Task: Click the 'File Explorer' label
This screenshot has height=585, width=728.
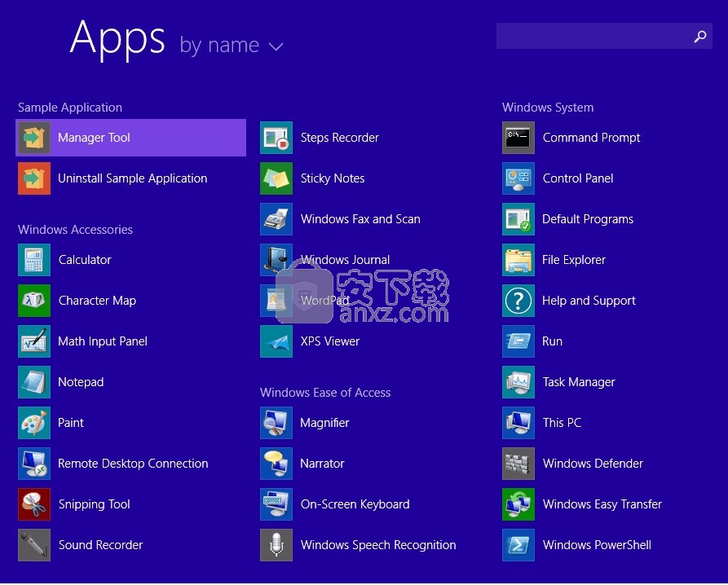Action: (574, 260)
